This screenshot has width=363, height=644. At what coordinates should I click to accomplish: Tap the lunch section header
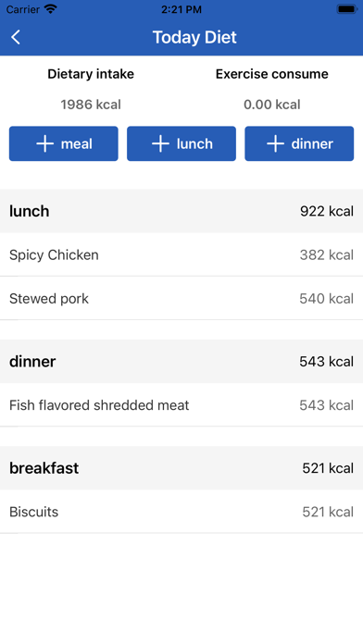181,211
